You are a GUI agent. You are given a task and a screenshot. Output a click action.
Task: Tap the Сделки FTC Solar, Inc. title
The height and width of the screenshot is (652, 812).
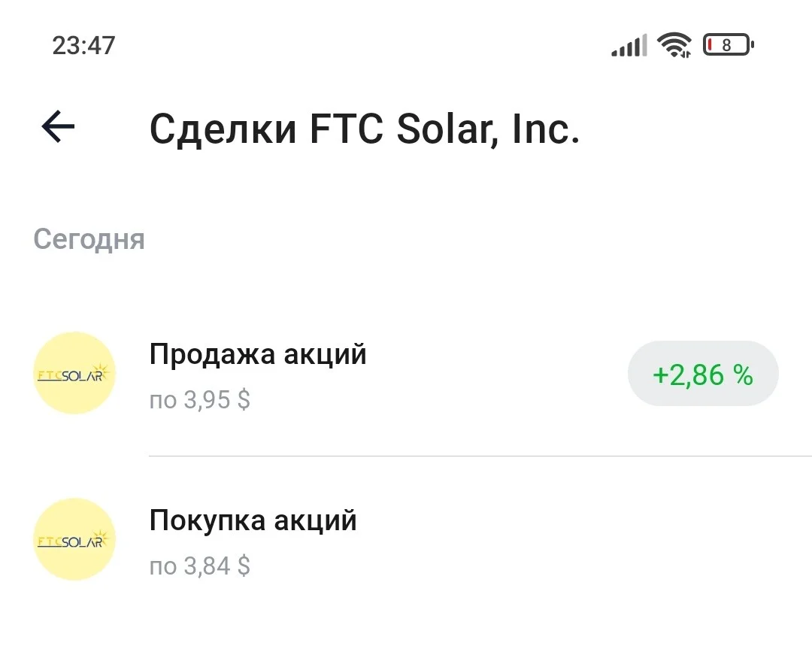(365, 129)
